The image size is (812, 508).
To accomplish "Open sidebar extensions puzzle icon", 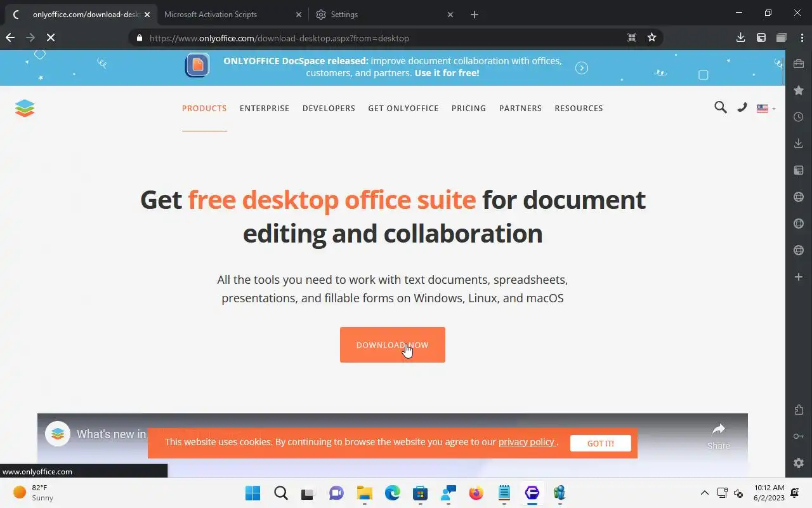I will pyautogui.click(x=799, y=410).
